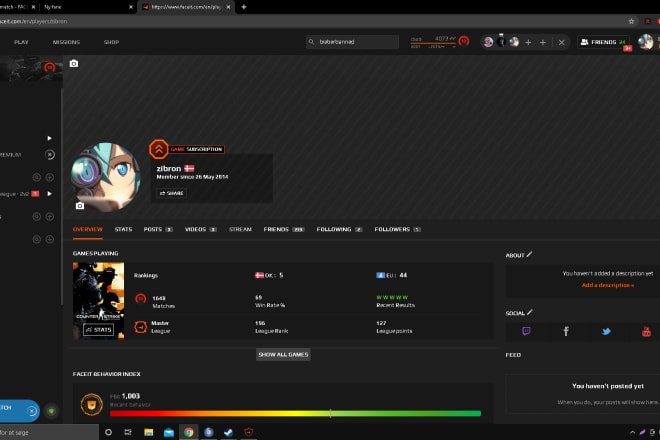This screenshot has width=660, height=440.
Task: Click the 'Add a description' link
Action: [607, 285]
